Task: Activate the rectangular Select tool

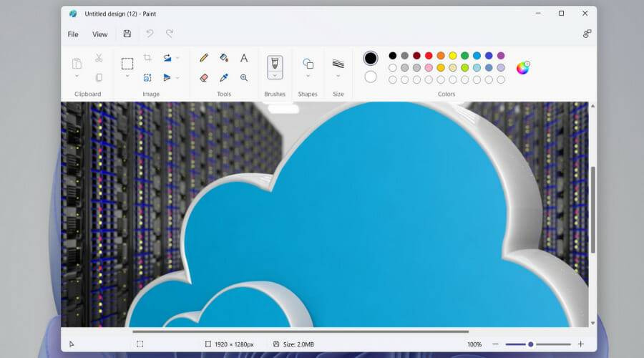Action: click(x=127, y=63)
